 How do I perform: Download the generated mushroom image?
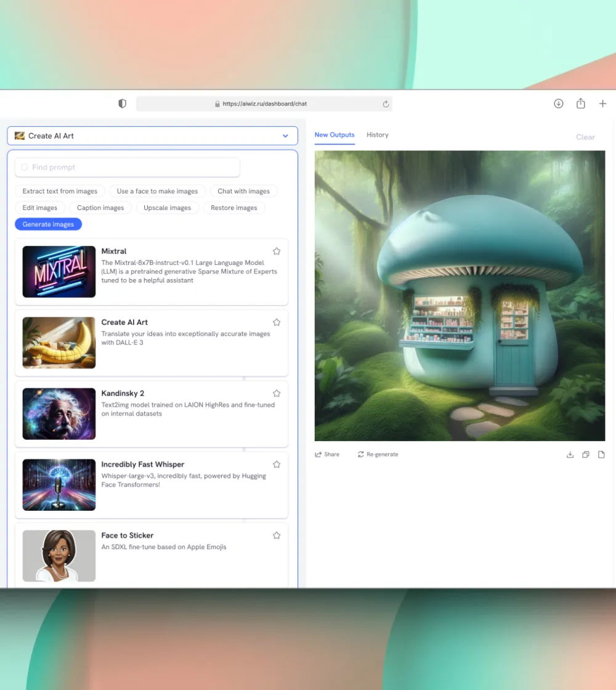pyautogui.click(x=570, y=455)
